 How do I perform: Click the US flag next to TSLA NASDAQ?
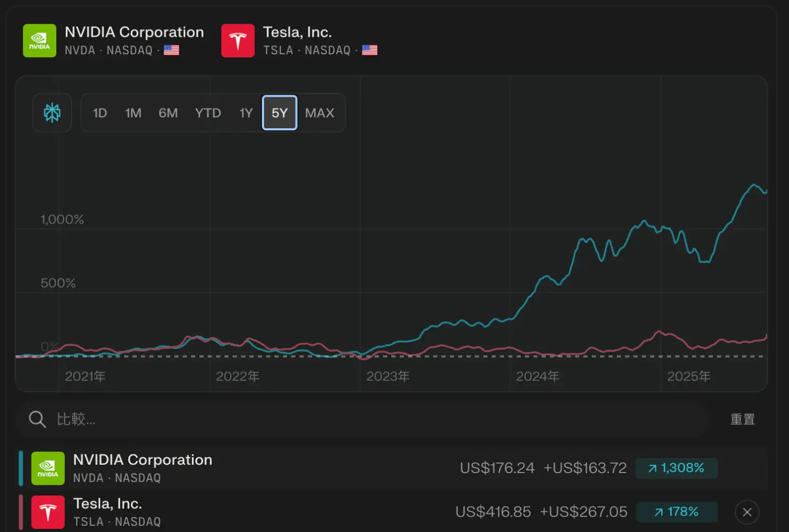[x=370, y=50]
